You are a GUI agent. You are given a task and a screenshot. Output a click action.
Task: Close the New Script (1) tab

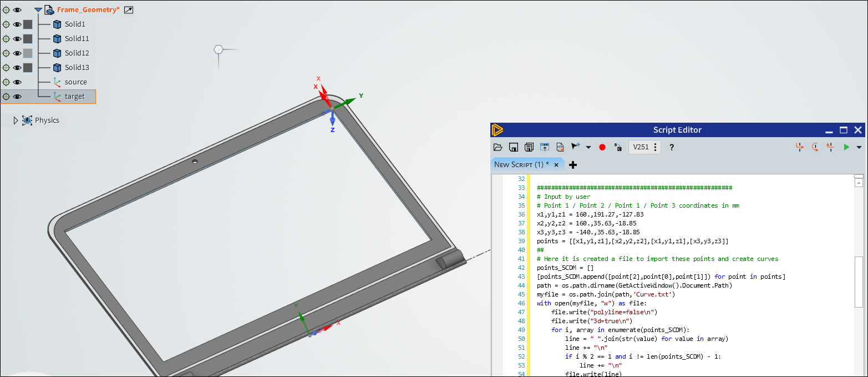click(556, 165)
